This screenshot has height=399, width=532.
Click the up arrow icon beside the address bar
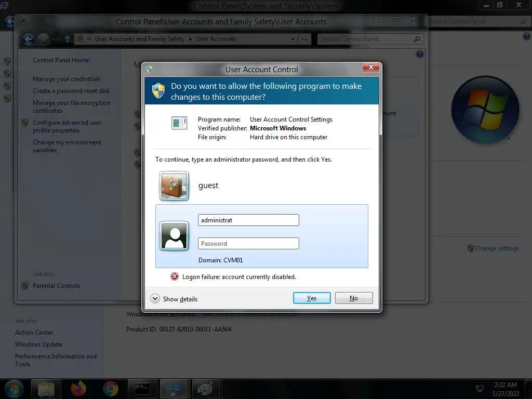click(x=68, y=39)
